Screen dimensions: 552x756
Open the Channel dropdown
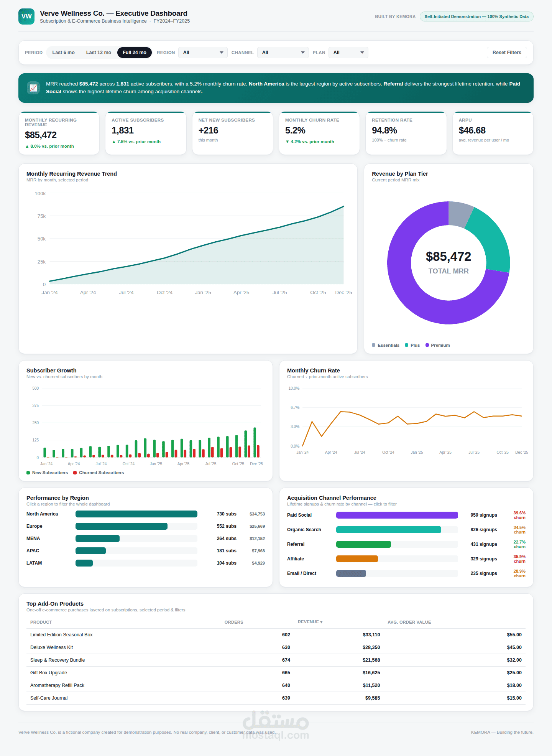click(x=283, y=53)
